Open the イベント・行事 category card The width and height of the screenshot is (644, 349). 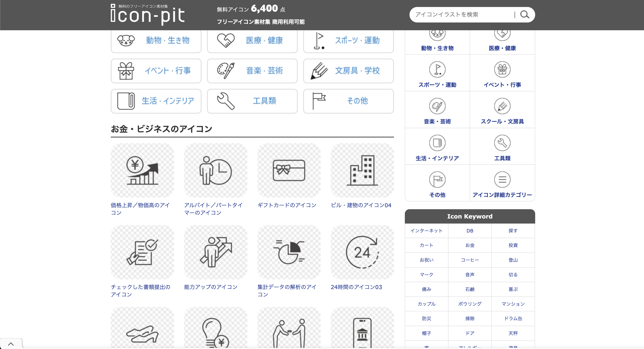click(156, 71)
